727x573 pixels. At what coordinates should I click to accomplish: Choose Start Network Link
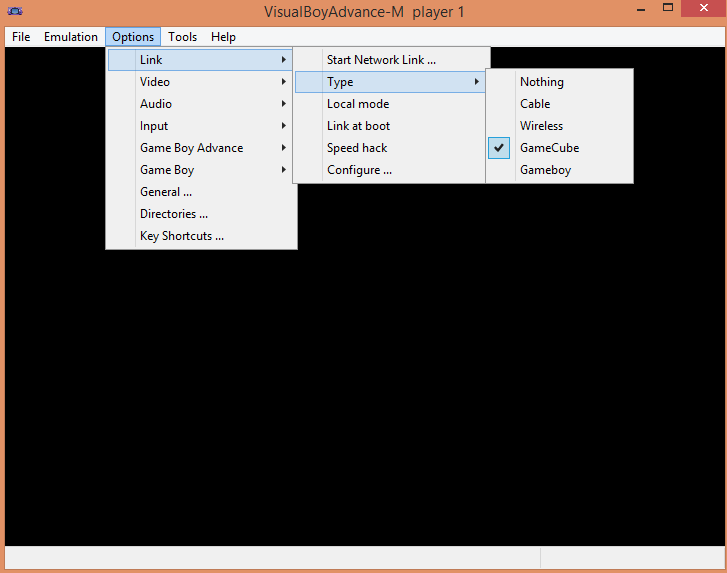coord(391,60)
